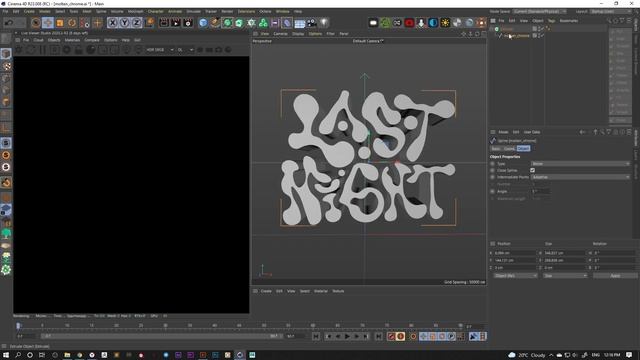Click the Floor environment icon
Image resolution: width=640 pixels, height=360 pixels.
300,23
